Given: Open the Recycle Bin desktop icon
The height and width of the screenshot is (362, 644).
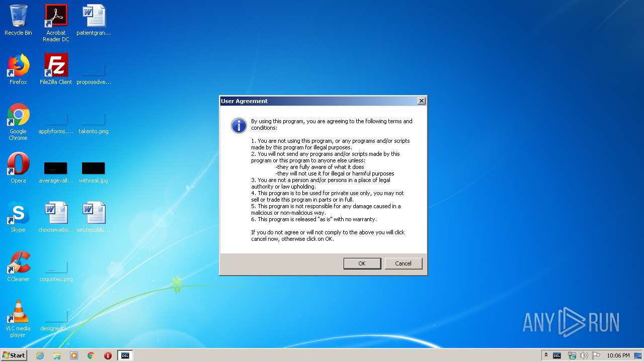Looking at the screenshot, I should pos(18,20).
